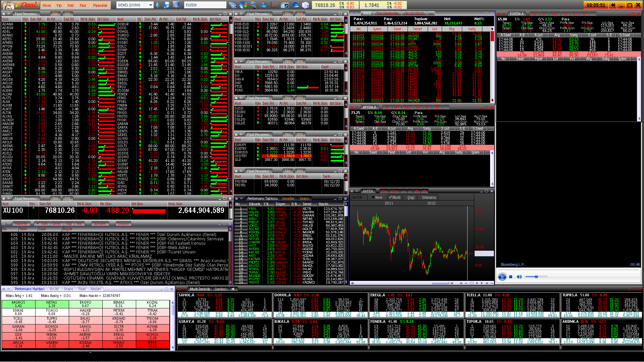Screen dimensions: 644x362
Task: Click the magnifying glass search icon
Action: [x=254, y=5]
